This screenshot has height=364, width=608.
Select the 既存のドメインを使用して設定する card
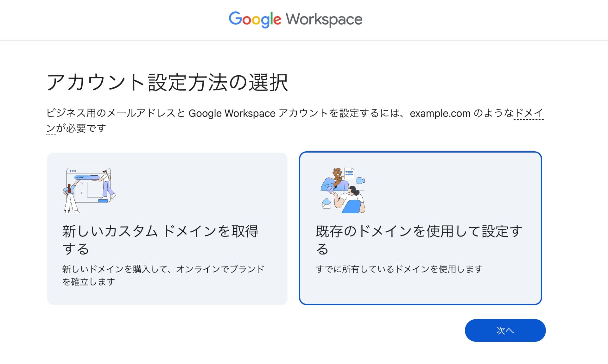click(420, 228)
